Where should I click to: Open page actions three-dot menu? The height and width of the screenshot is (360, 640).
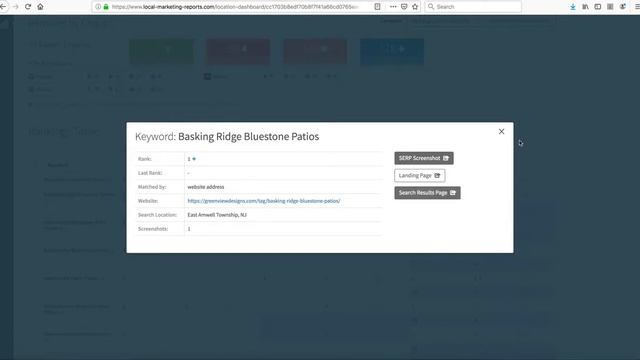tap(393, 7)
